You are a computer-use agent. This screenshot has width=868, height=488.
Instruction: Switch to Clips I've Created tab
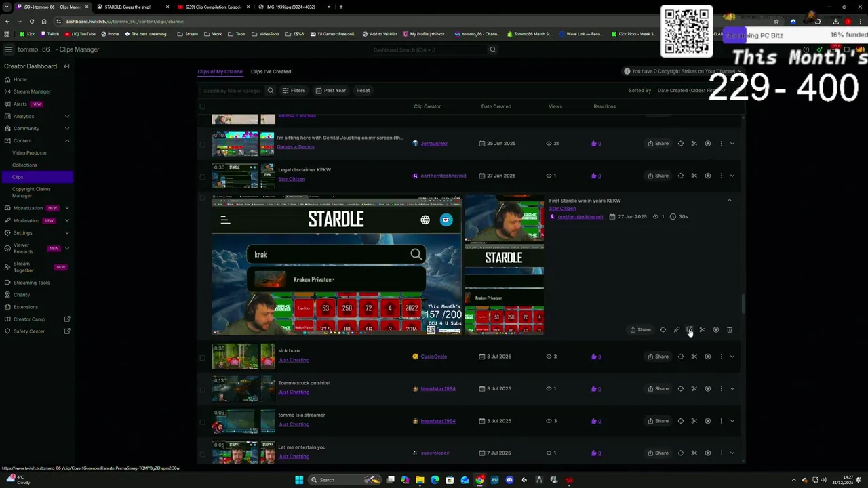click(x=271, y=71)
